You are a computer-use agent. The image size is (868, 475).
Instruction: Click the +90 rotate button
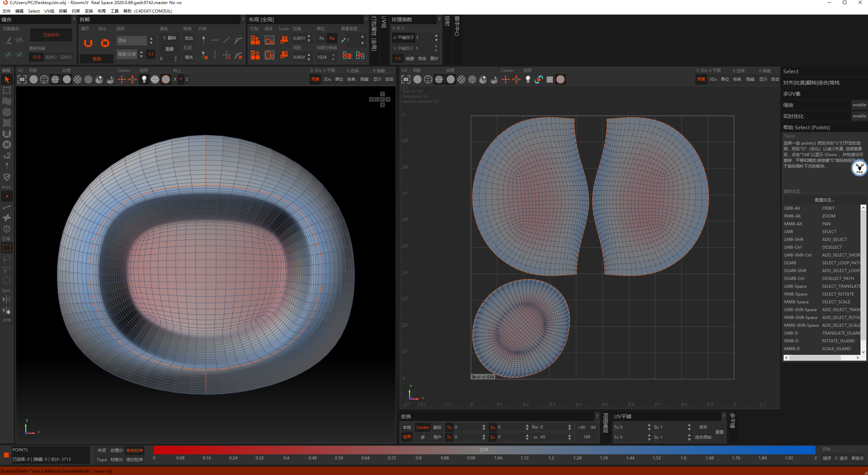(x=581, y=427)
